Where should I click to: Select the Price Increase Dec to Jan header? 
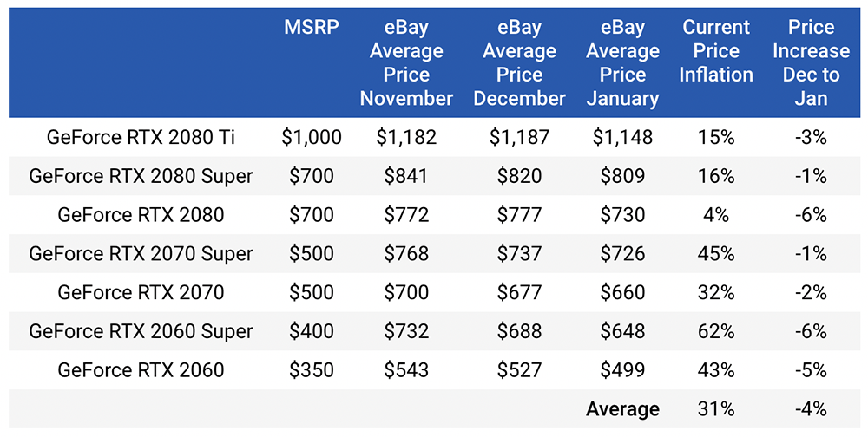[811, 62]
